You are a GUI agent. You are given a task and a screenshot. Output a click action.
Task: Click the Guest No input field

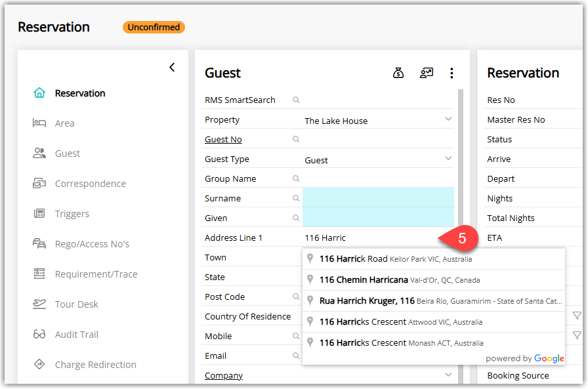(378, 139)
